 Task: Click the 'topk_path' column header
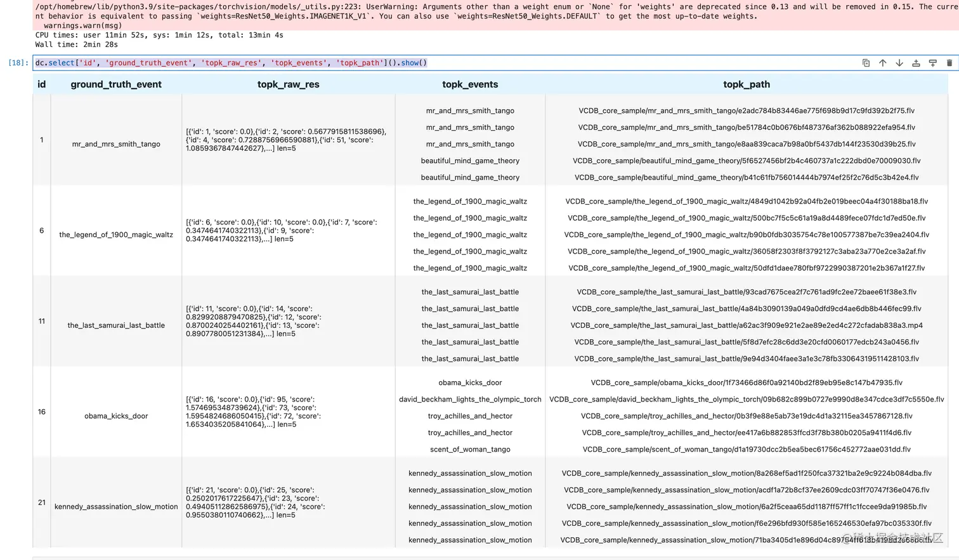(x=747, y=84)
